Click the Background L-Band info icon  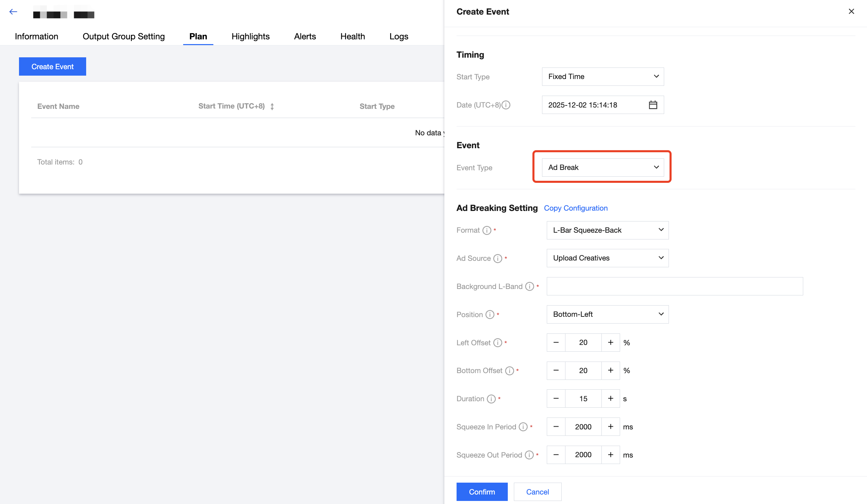pos(529,286)
